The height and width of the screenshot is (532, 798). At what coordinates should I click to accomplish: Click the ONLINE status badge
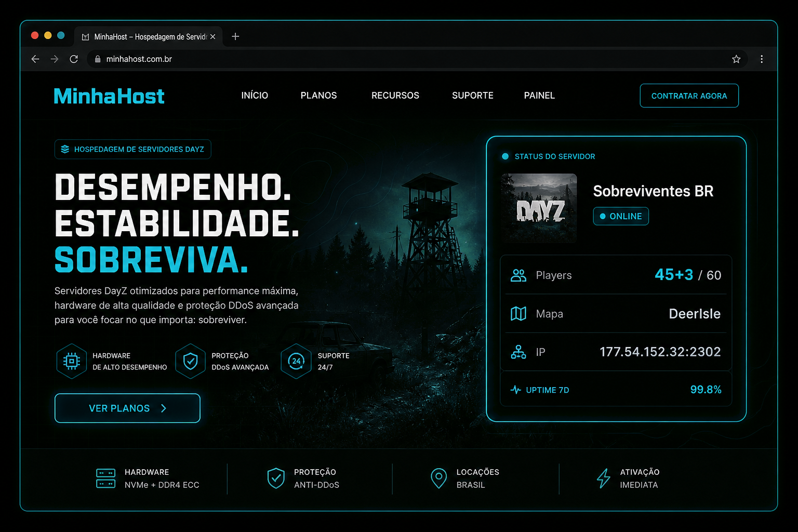tap(621, 216)
